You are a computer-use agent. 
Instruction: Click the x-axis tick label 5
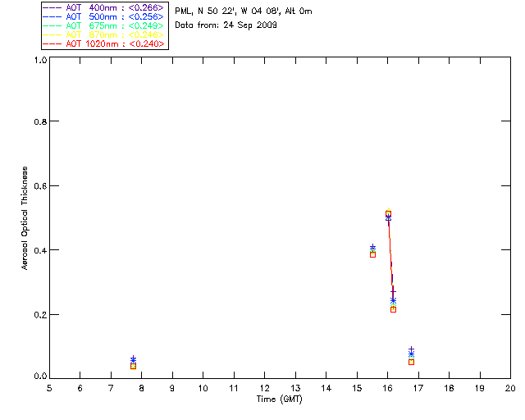49,388
